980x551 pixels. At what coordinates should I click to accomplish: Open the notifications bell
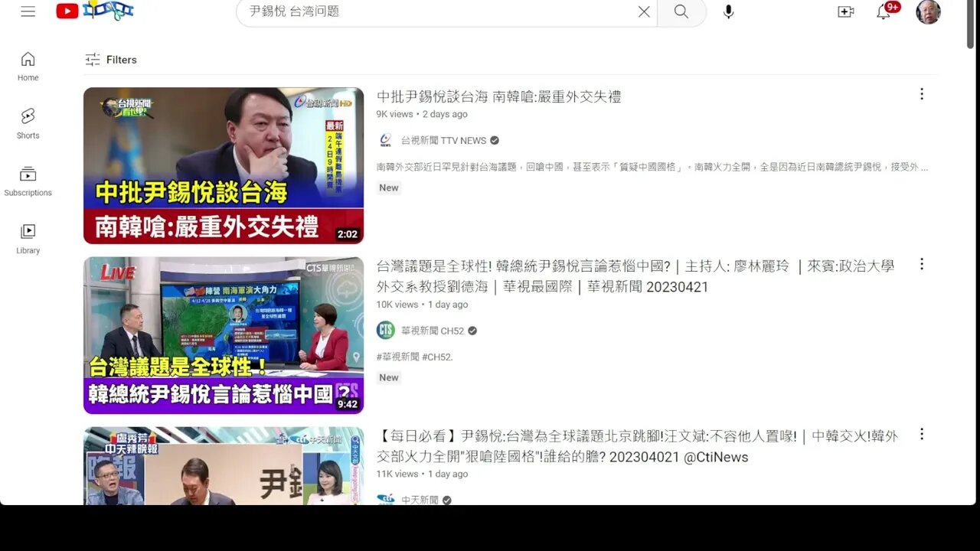coord(884,11)
